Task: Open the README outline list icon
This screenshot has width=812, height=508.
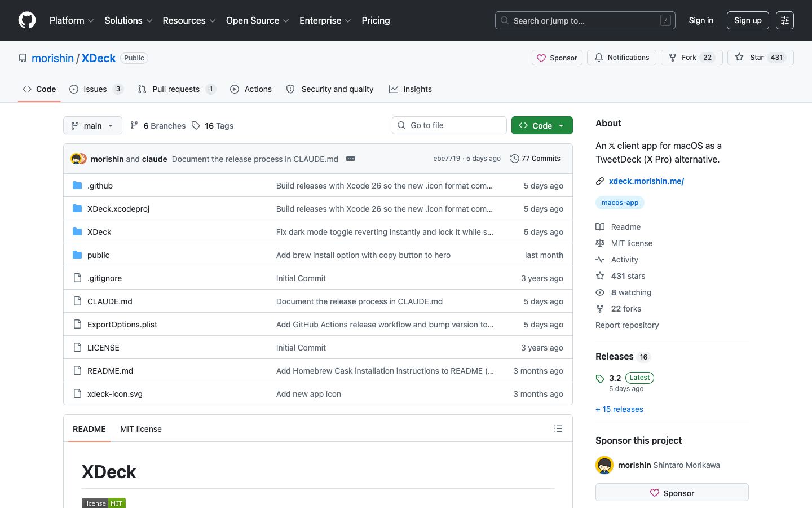Action: click(x=558, y=429)
